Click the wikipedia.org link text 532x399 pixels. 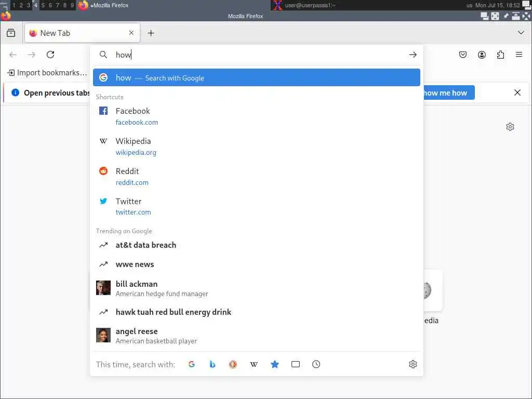pos(136,152)
